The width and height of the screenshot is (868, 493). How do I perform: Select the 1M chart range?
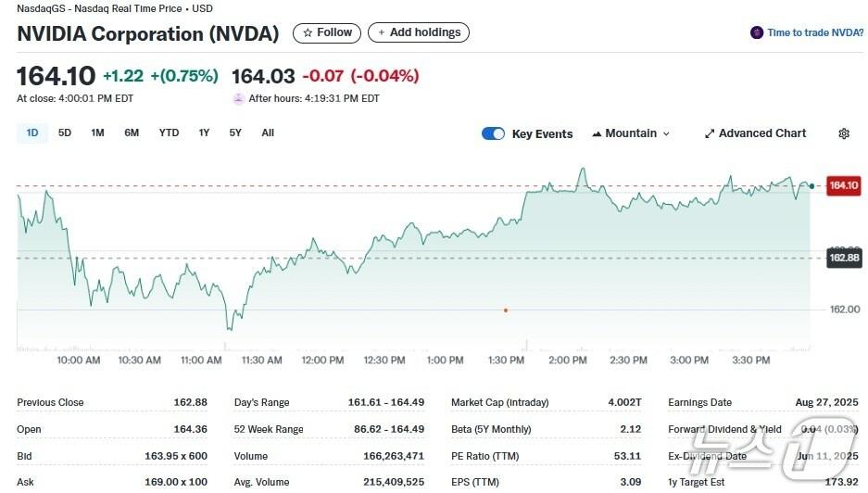(97, 133)
